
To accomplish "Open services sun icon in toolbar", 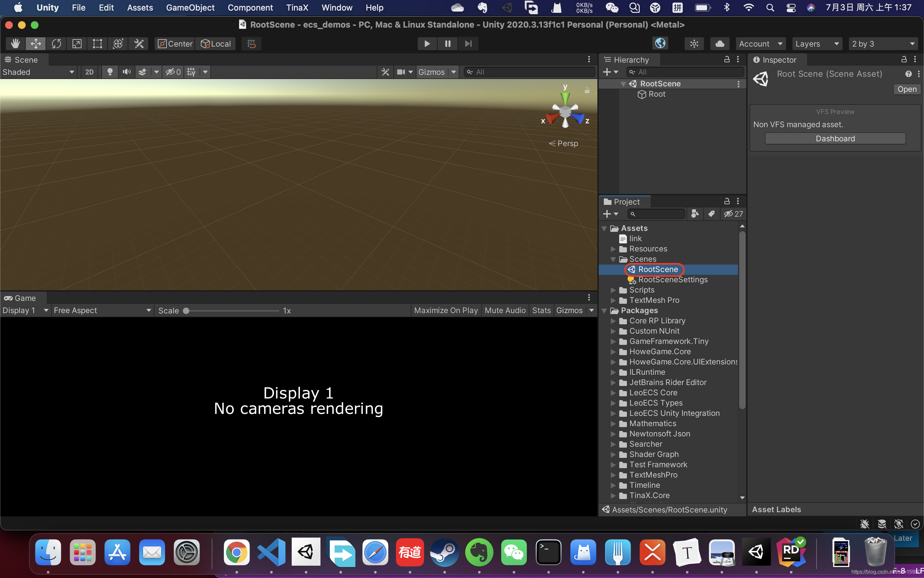I will click(x=694, y=44).
